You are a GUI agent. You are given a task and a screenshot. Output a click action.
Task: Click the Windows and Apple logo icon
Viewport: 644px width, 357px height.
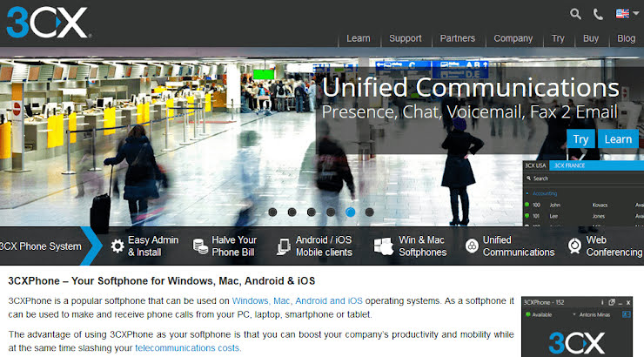(384, 246)
